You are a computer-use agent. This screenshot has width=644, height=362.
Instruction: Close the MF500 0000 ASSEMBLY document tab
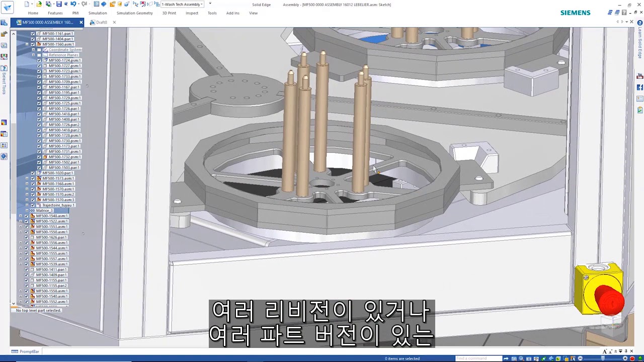click(x=81, y=22)
